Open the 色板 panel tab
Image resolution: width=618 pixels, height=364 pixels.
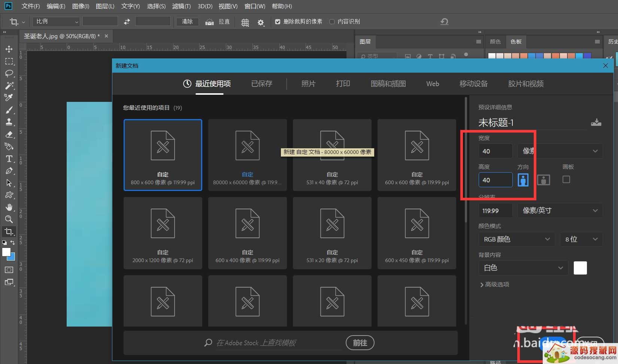(x=516, y=42)
